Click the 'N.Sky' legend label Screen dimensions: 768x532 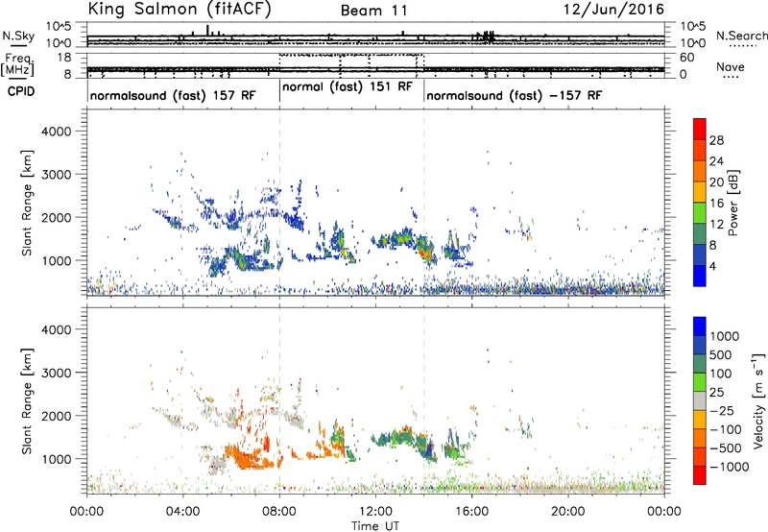coord(18,36)
